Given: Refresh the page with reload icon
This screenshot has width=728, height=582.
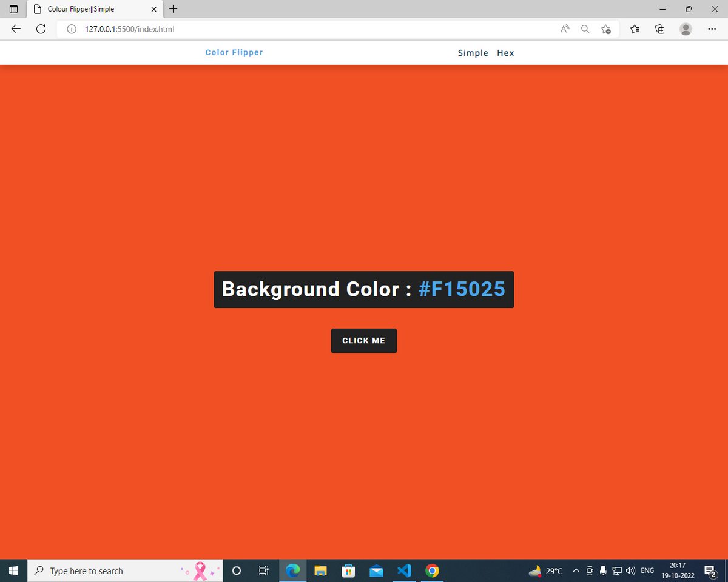Looking at the screenshot, I should pyautogui.click(x=41, y=28).
